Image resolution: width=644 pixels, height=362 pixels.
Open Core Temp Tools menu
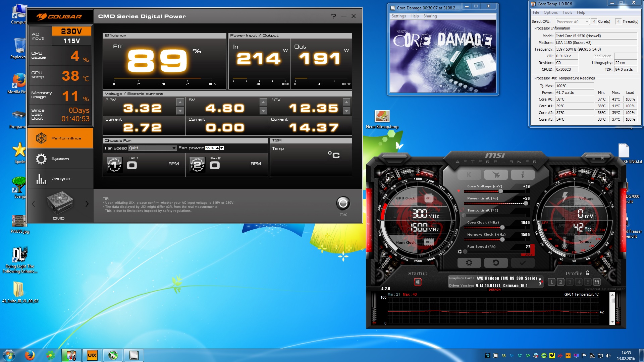(x=567, y=12)
